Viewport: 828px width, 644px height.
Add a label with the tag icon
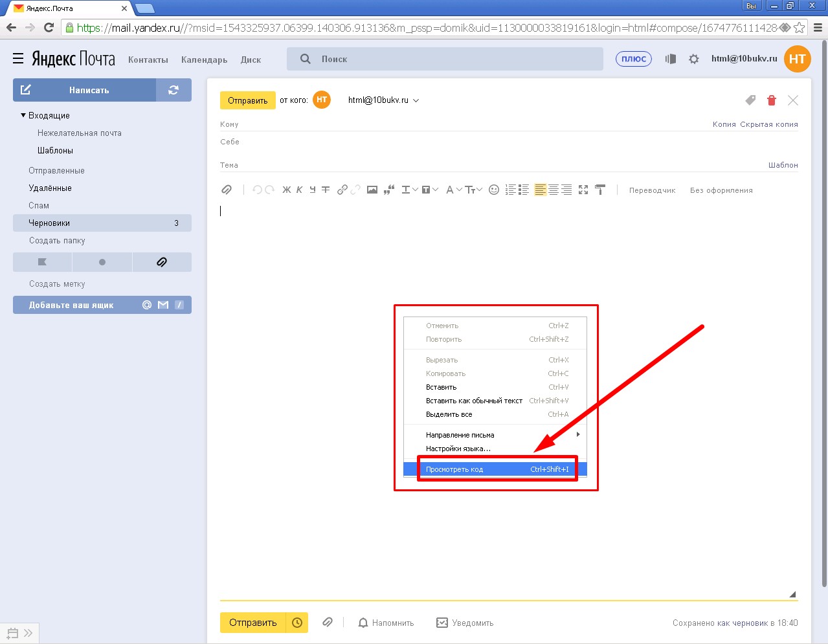coord(750,100)
